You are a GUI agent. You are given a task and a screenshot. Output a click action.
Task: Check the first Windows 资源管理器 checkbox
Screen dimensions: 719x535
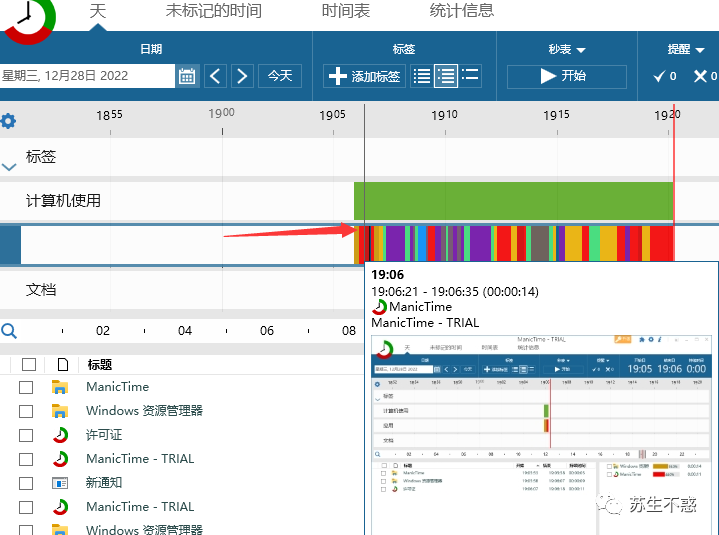coord(26,411)
